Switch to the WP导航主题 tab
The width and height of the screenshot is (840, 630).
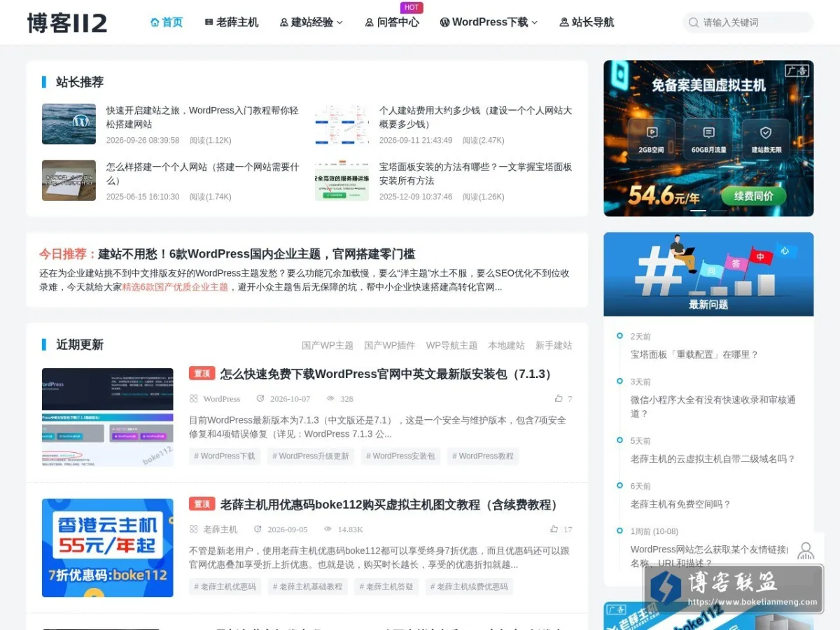451,345
